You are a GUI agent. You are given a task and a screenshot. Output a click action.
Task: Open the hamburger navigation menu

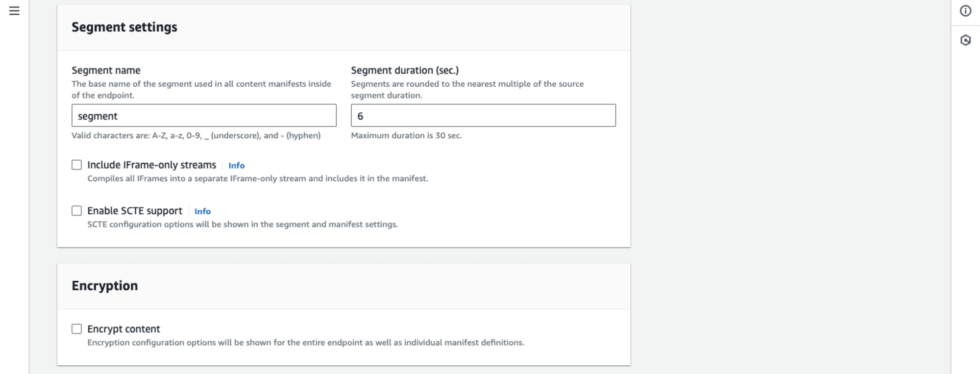tap(14, 11)
